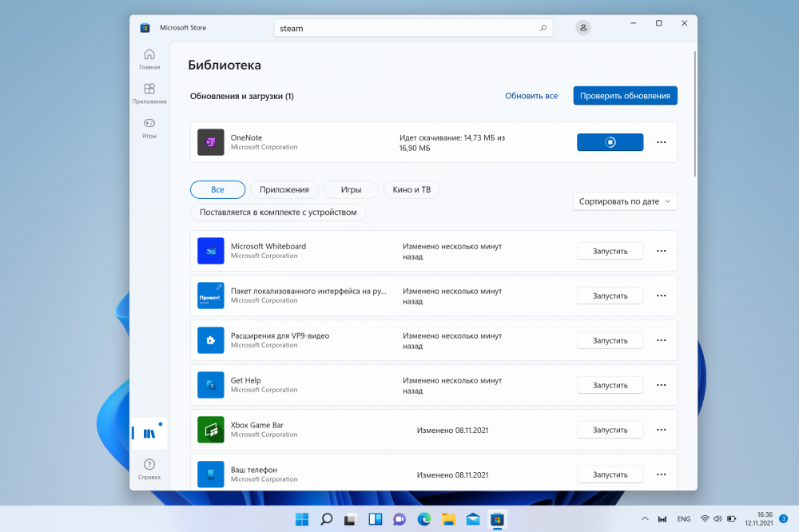The image size is (799, 532).
Task: Select the Все filter chip
Action: coord(217,189)
